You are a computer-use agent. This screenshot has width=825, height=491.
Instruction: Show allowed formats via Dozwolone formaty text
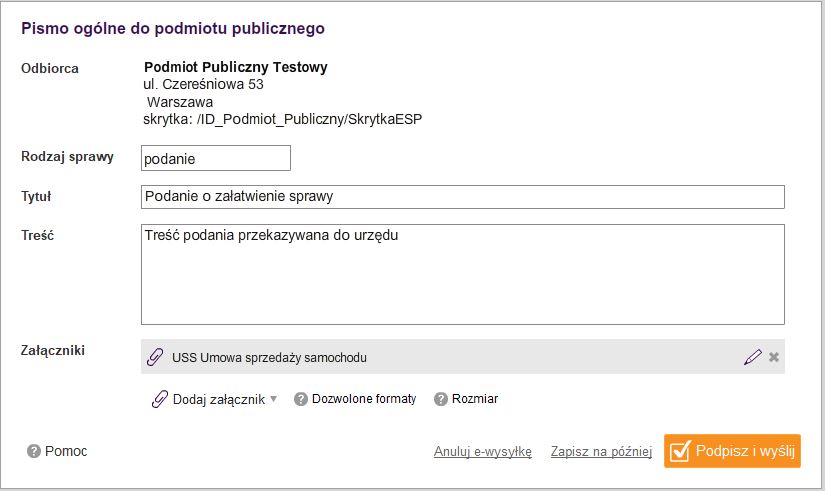pyautogui.click(x=364, y=399)
